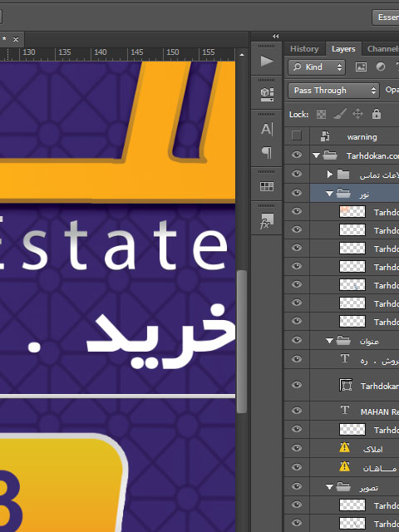The width and height of the screenshot is (399, 532).
Task: Open Pass Through blend mode dropdown
Action: pos(333,91)
